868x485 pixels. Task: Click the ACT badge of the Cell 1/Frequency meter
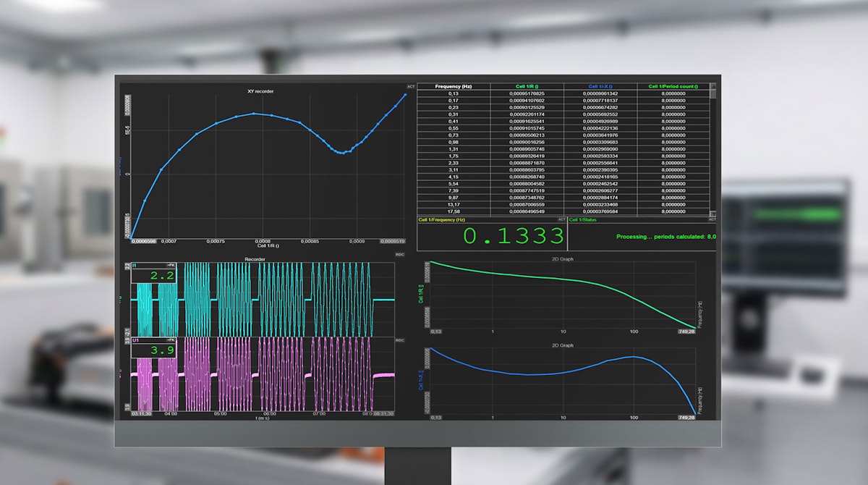(x=562, y=219)
